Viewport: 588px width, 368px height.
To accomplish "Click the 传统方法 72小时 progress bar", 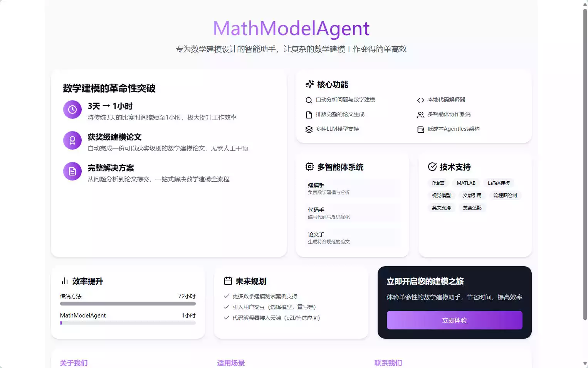I will (x=128, y=304).
